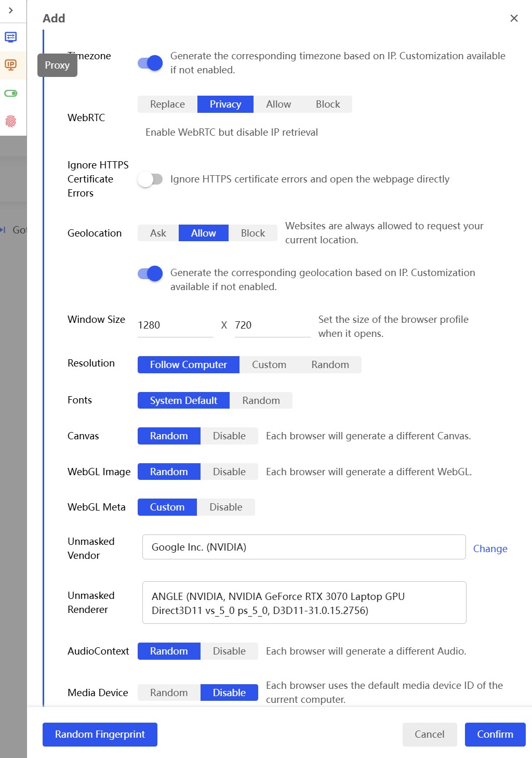Click the Random Fingerprint button
This screenshot has height=758, width=532.
pos(100,735)
